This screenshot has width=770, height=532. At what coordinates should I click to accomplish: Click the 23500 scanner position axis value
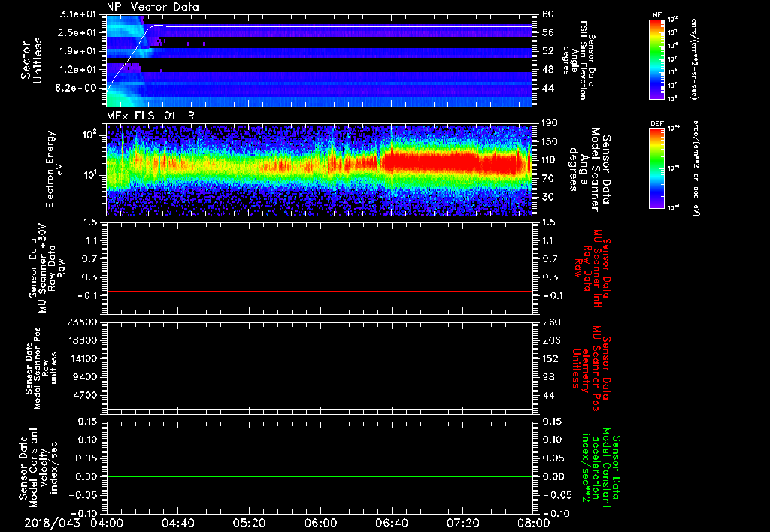click(x=81, y=322)
